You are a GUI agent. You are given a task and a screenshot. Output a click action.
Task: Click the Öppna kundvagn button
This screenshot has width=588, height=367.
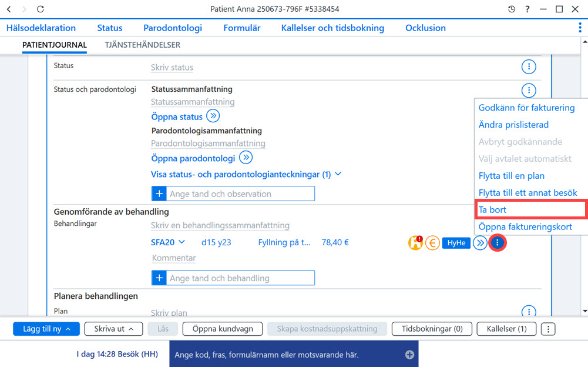coord(223,329)
